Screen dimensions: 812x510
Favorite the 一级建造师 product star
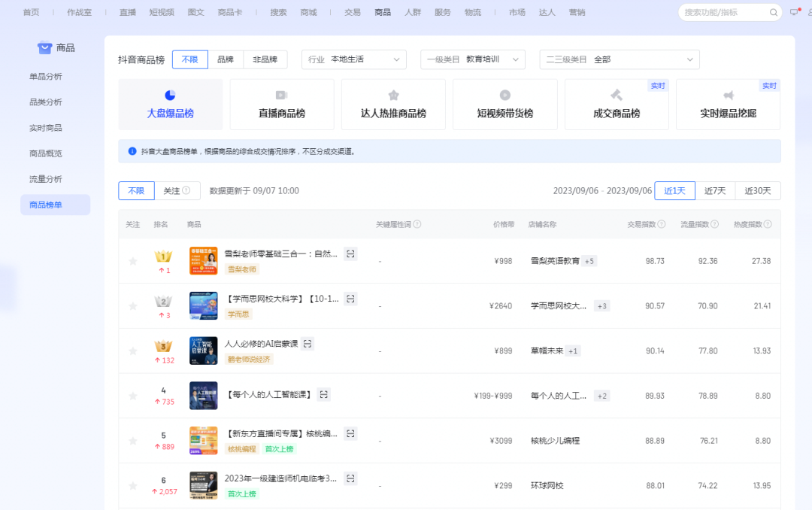coord(133,486)
